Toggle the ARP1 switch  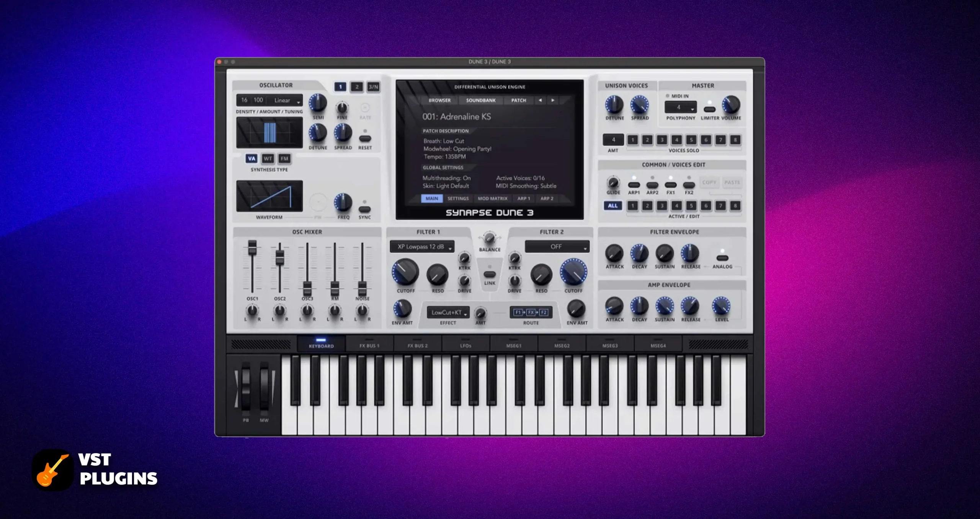634,185
